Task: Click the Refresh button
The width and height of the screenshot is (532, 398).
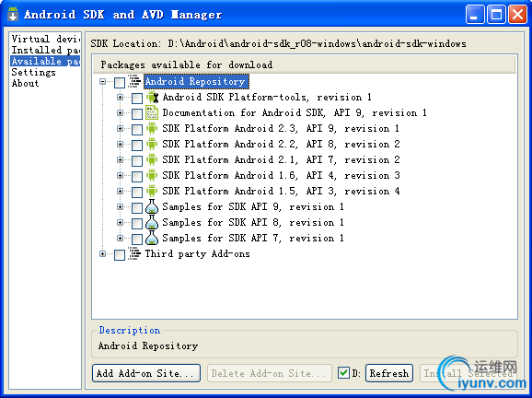Action: [389, 373]
